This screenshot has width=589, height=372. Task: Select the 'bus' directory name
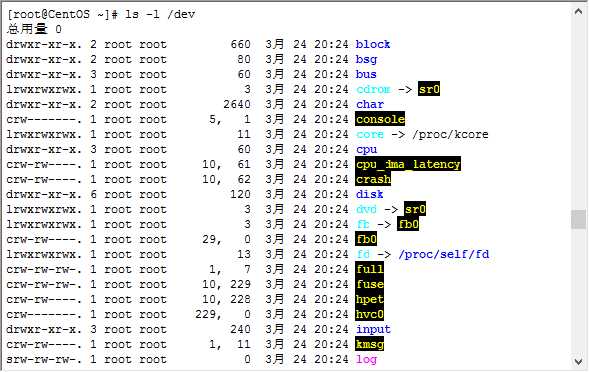tap(366, 74)
